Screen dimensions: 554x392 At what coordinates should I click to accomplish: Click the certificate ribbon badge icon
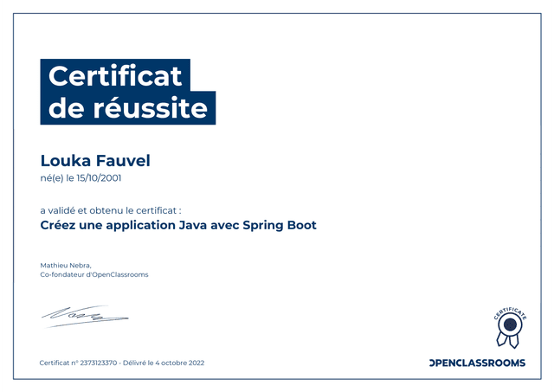(x=510, y=327)
